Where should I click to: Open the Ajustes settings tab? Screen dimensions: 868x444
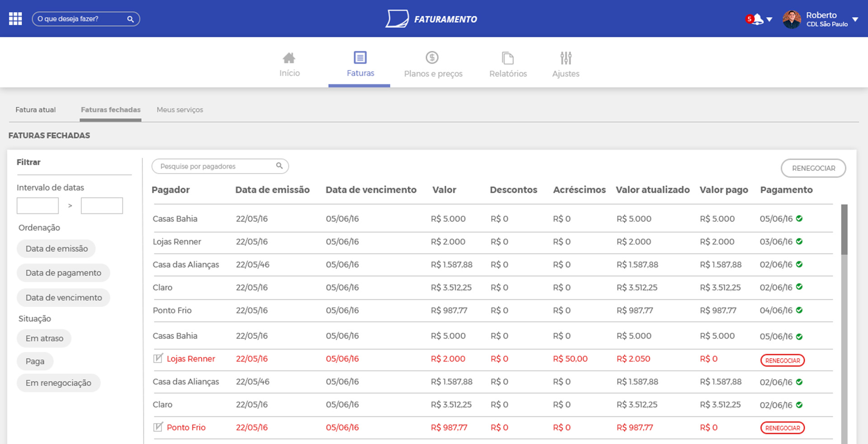[x=566, y=65]
